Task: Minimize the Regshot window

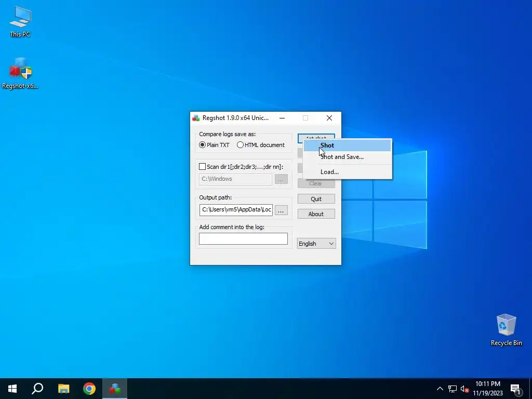Action: [282, 118]
